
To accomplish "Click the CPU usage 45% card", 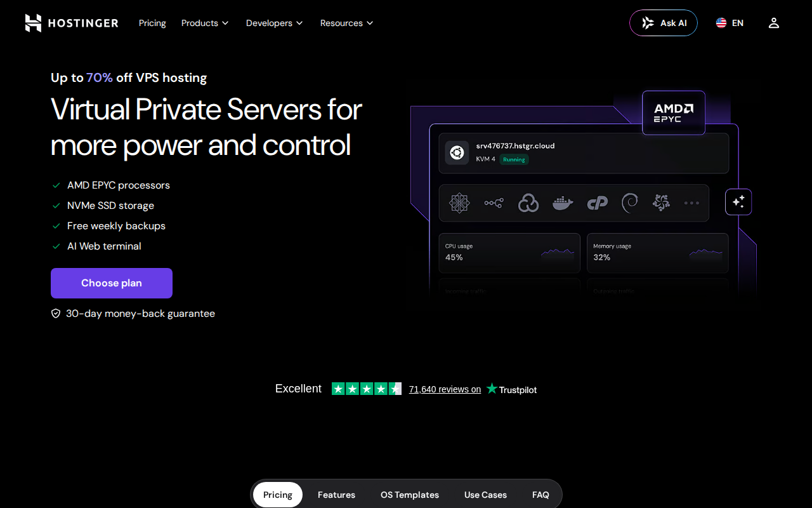I will (509, 253).
